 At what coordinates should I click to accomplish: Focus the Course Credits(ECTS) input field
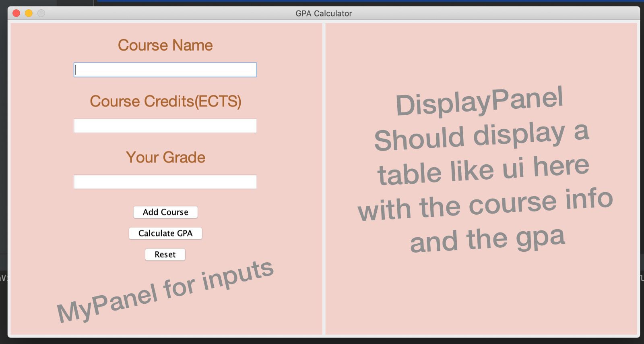coord(165,126)
